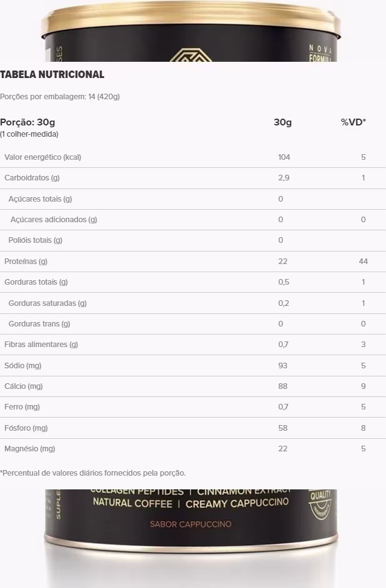Click the 30g column header
Screen dimensions: 386x588
(282, 122)
